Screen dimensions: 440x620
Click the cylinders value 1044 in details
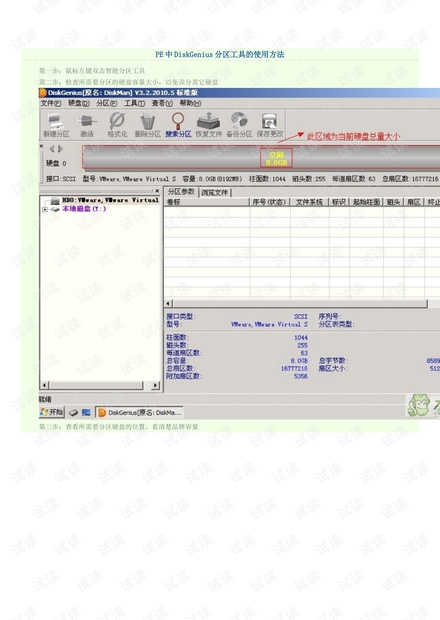(301, 338)
